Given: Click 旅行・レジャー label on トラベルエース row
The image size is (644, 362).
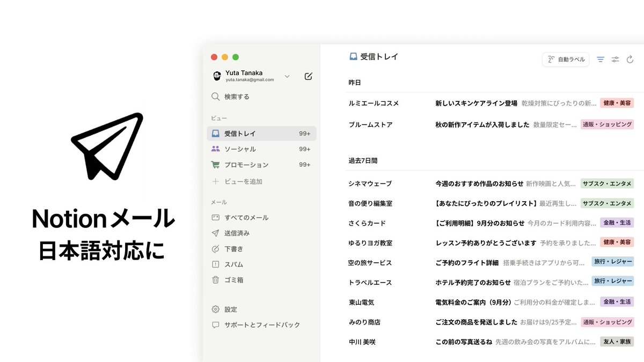Looking at the screenshot, I should [x=612, y=282].
